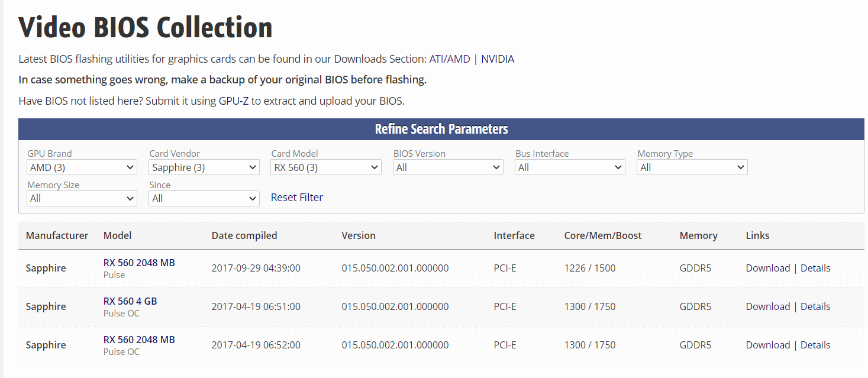View Details for 2017-09-29 BIOS row

tap(815, 268)
